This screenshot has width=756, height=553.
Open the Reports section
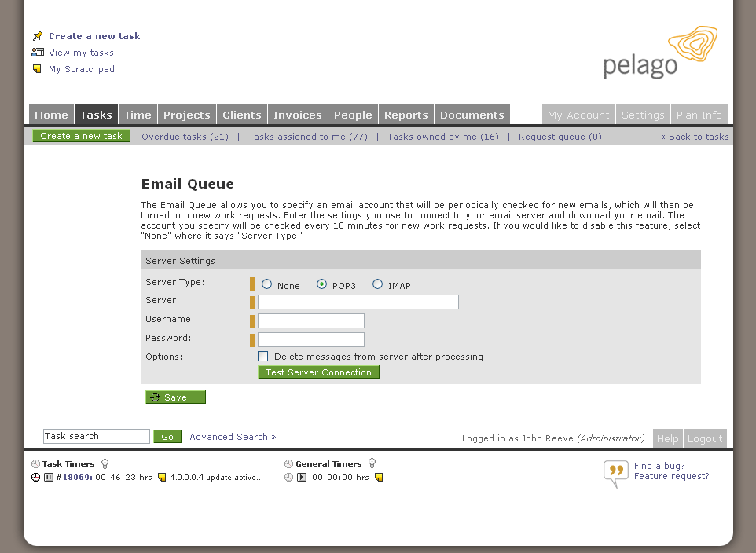(x=406, y=114)
